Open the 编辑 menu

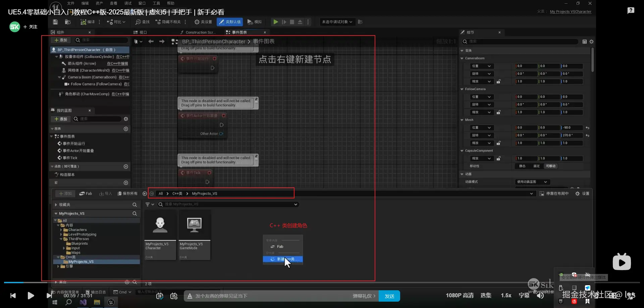pyautogui.click(x=85, y=3)
